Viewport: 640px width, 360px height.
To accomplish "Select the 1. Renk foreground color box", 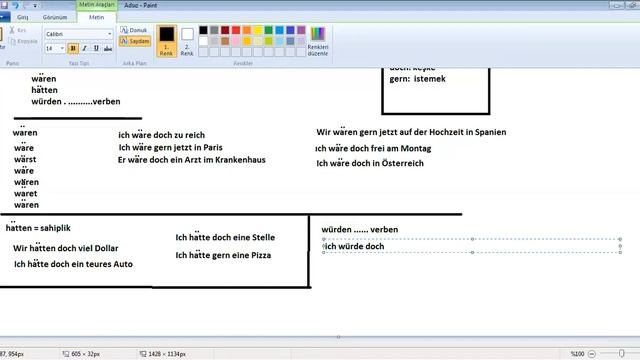I will pos(166,41).
